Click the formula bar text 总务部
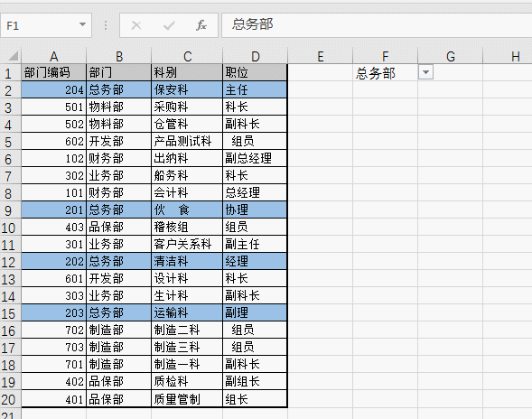This screenshot has width=532, height=419. pyautogui.click(x=252, y=24)
